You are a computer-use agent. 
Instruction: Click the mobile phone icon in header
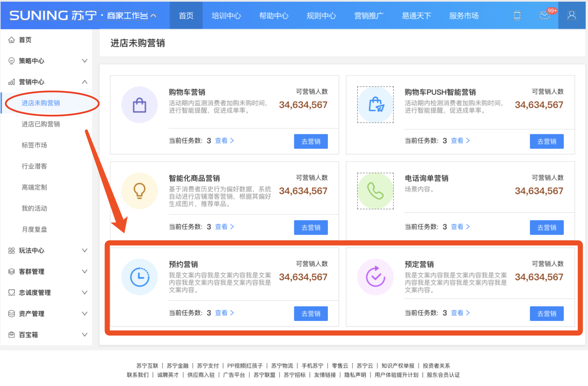(x=517, y=15)
